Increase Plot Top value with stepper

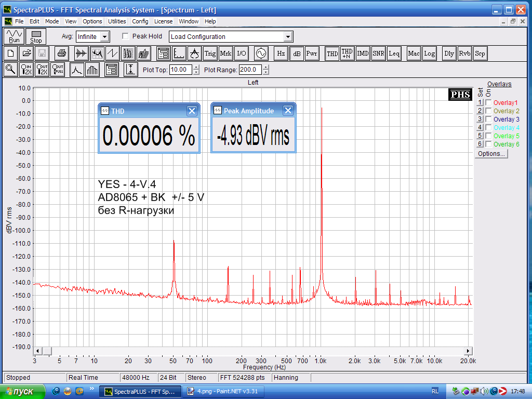coord(196,68)
